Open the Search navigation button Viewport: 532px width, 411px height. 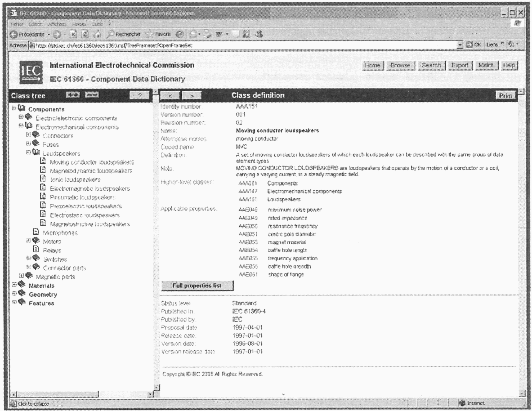point(431,65)
